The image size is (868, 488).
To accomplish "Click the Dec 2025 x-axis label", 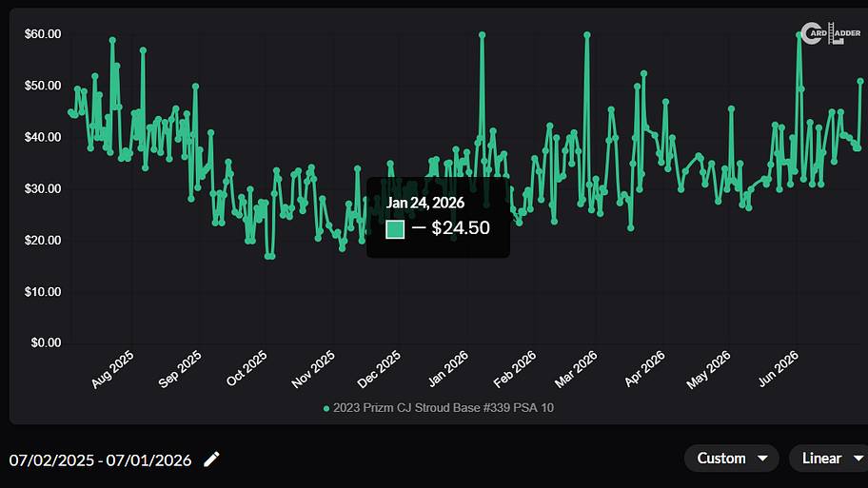I will point(379,369).
